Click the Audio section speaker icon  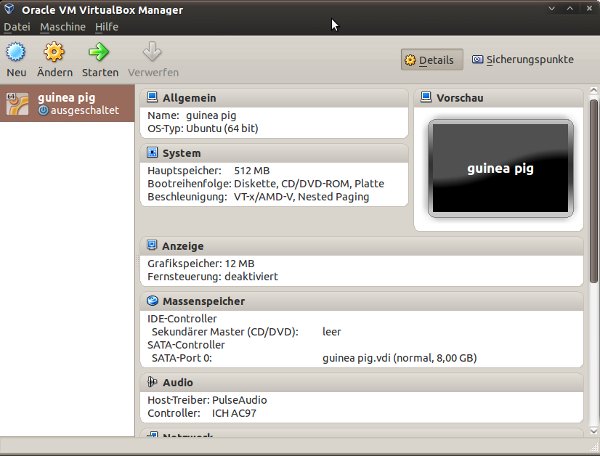pyautogui.click(x=152, y=381)
